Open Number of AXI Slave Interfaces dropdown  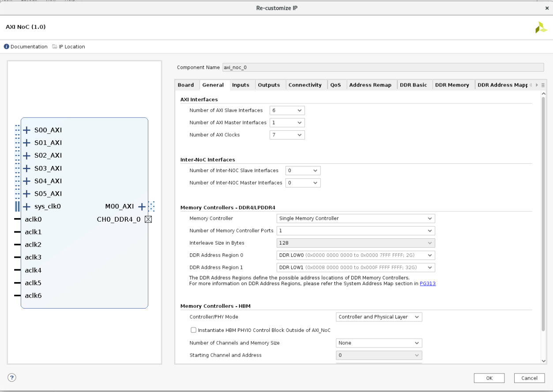click(x=287, y=110)
